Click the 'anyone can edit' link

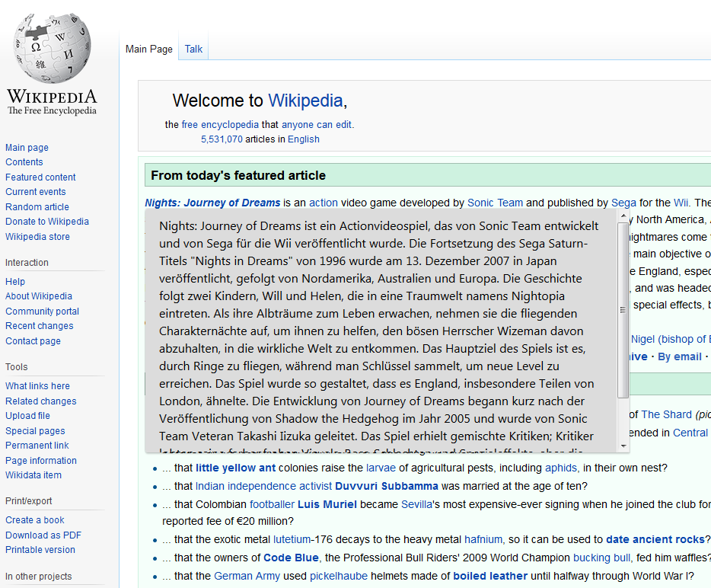[317, 124]
